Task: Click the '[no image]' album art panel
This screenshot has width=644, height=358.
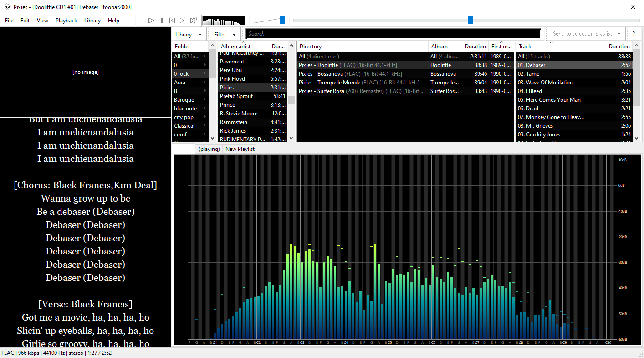Action: (x=86, y=72)
